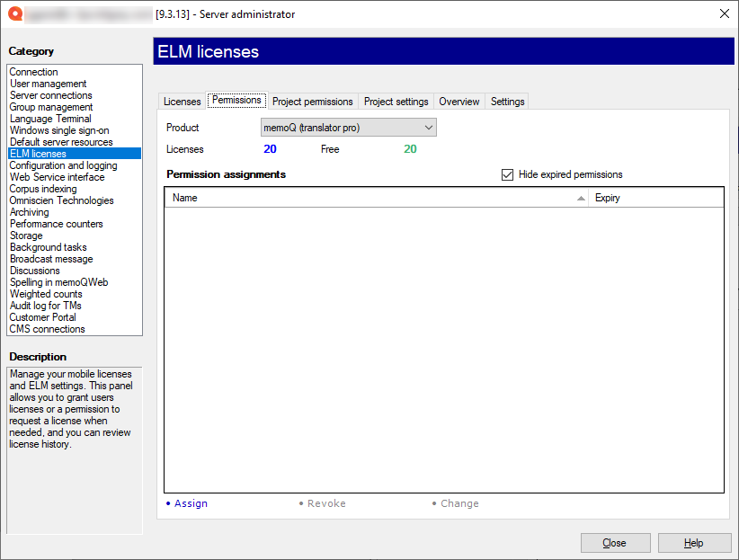Click the Assign link
The height and width of the screenshot is (560, 739).
point(191,503)
